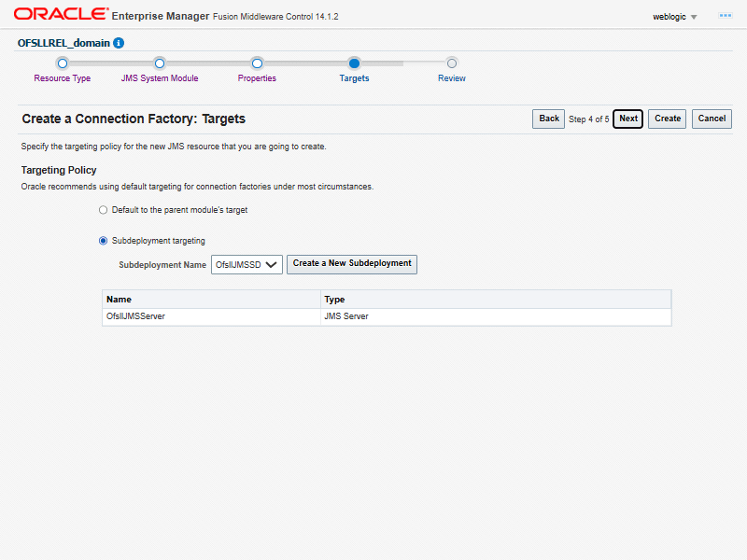Open the three-dots menu at top right
Viewport: 747px width, 560px height.
click(x=726, y=16)
